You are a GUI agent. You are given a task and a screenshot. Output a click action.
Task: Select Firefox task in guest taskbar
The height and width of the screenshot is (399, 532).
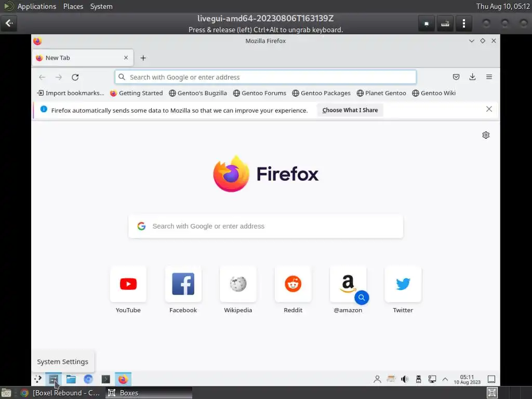pyautogui.click(x=123, y=379)
